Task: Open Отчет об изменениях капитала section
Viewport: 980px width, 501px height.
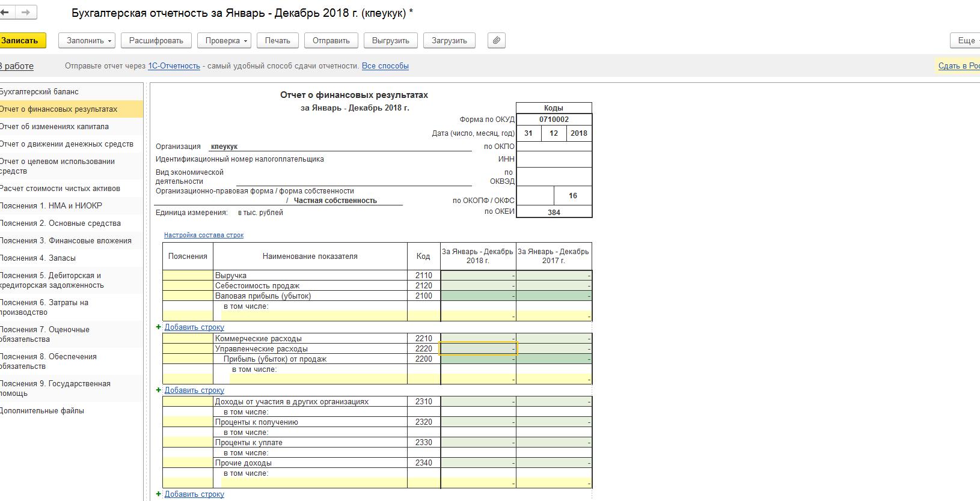Action: click(71, 127)
